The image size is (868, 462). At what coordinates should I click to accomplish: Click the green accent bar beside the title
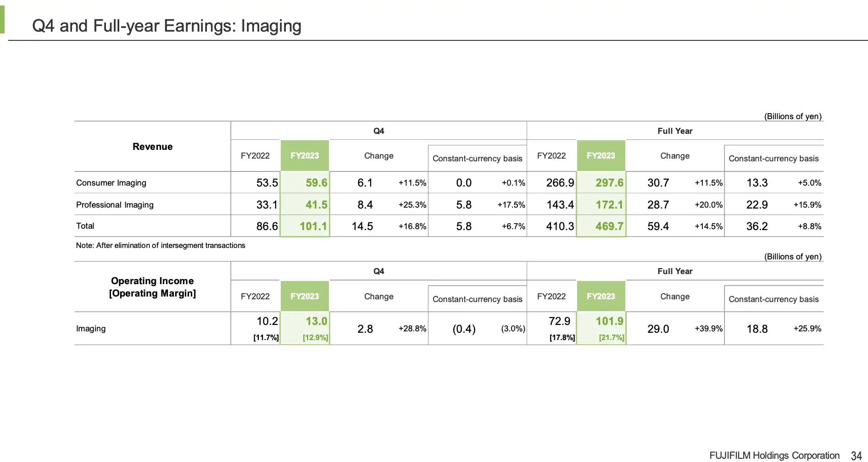pyautogui.click(x=2, y=20)
